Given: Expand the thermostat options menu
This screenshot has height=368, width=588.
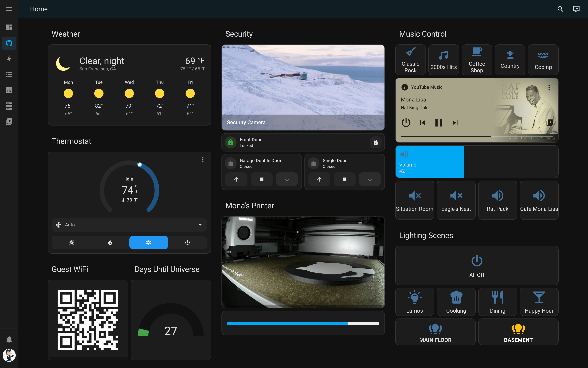Looking at the screenshot, I should pyautogui.click(x=203, y=159).
